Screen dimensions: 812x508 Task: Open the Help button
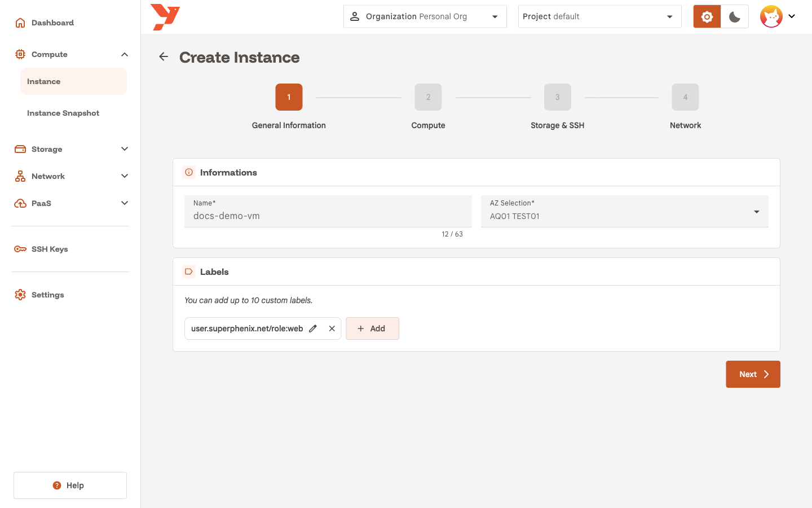click(x=70, y=485)
